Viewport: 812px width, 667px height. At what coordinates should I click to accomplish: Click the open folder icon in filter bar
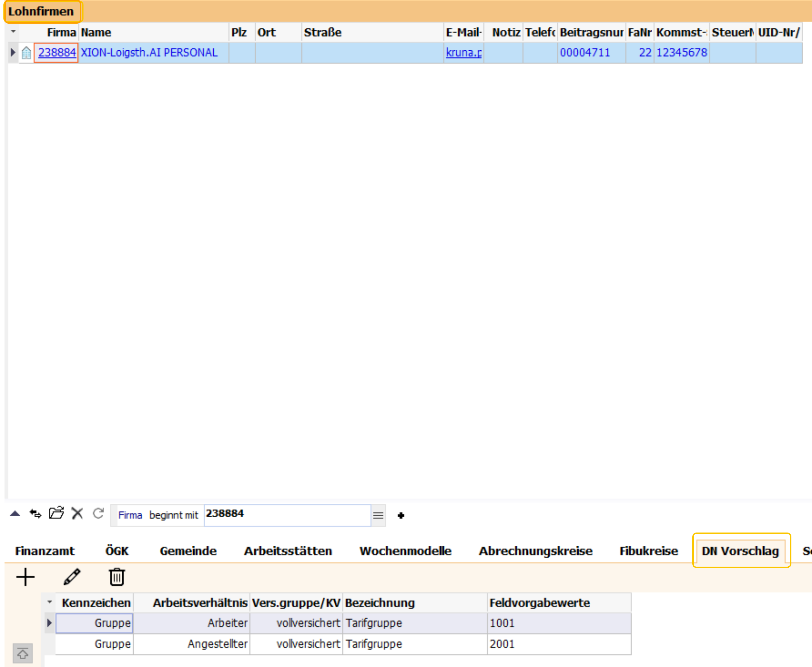coord(56,513)
